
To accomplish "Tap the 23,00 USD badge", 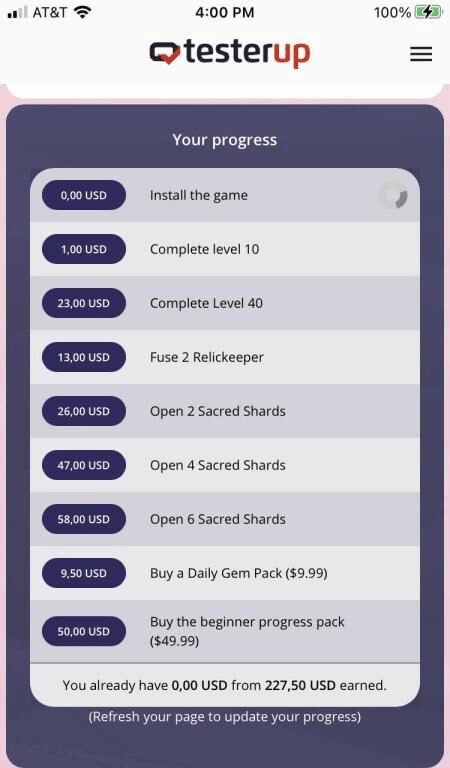I will pos(84,303).
